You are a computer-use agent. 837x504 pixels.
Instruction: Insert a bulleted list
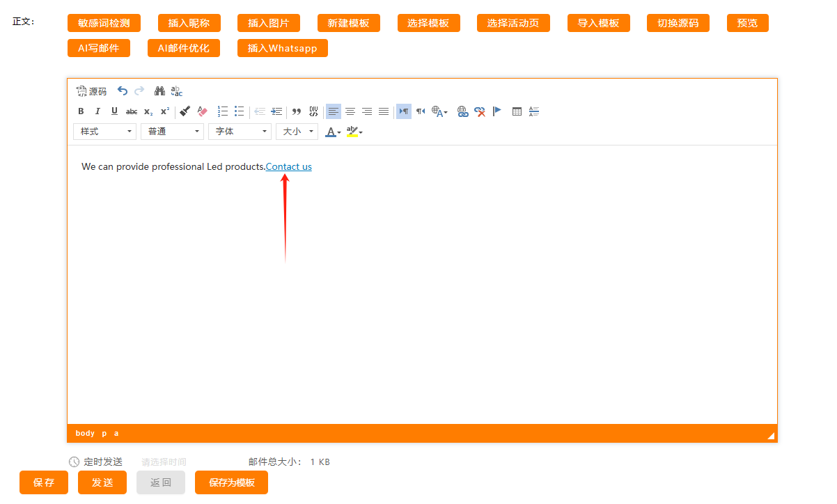(x=240, y=111)
